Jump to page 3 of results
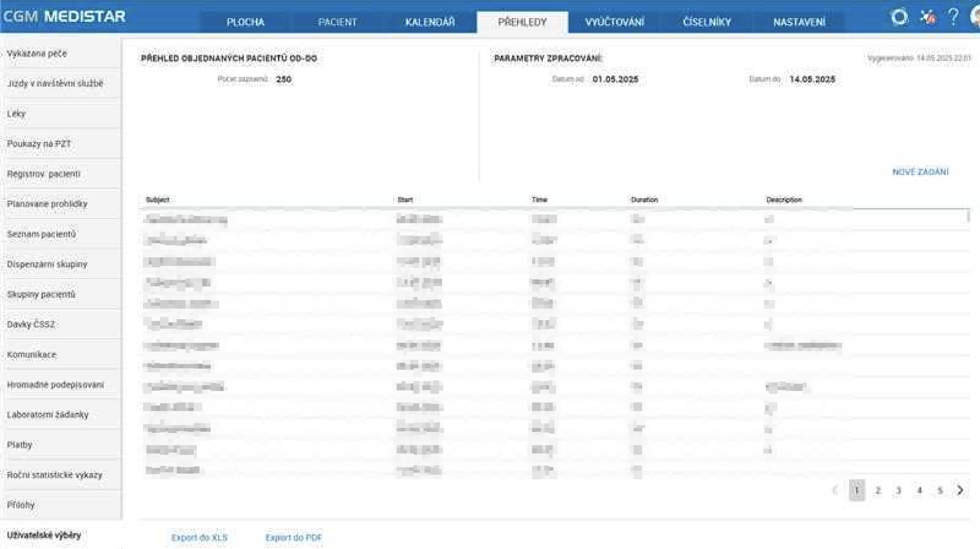Image resolution: width=980 pixels, height=549 pixels. click(x=899, y=490)
